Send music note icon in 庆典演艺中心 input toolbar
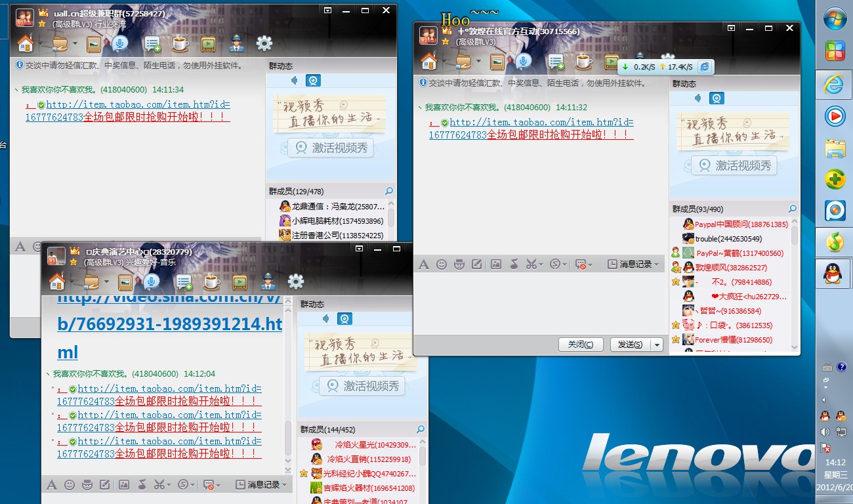Screen dimensions: 853x504 (142, 484)
